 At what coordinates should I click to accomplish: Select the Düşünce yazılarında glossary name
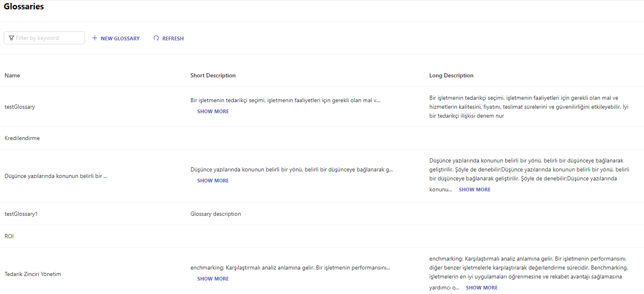point(56,176)
